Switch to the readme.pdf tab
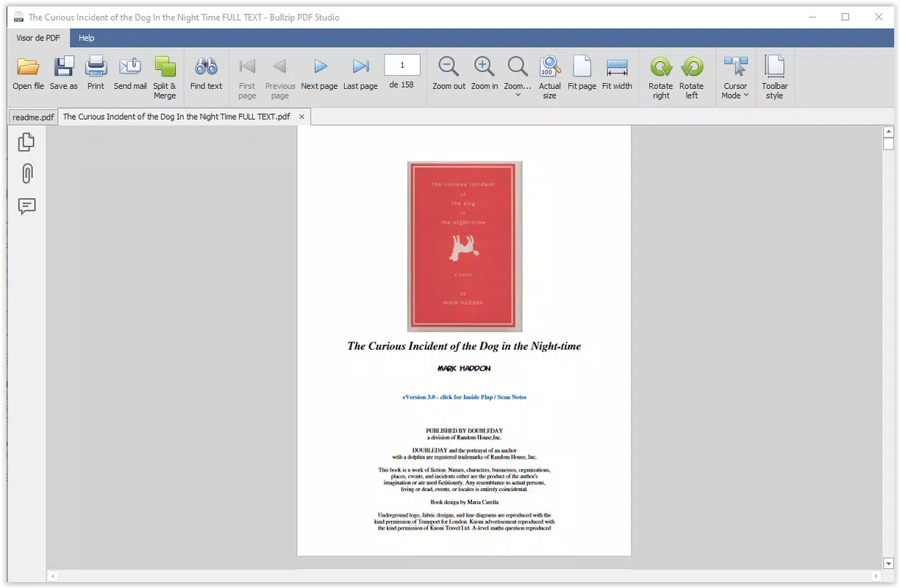900x588 pixels. (x=33, y=117)
